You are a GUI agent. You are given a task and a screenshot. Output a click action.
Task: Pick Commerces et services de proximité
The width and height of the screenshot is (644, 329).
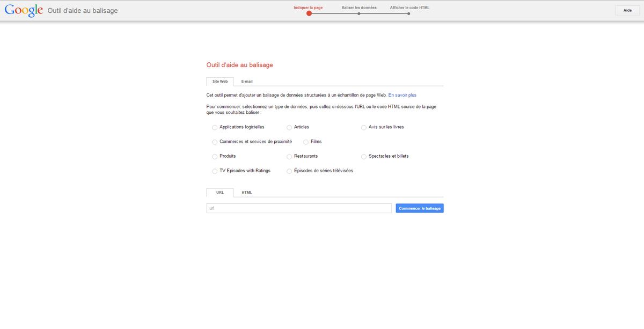pos(215,142)
